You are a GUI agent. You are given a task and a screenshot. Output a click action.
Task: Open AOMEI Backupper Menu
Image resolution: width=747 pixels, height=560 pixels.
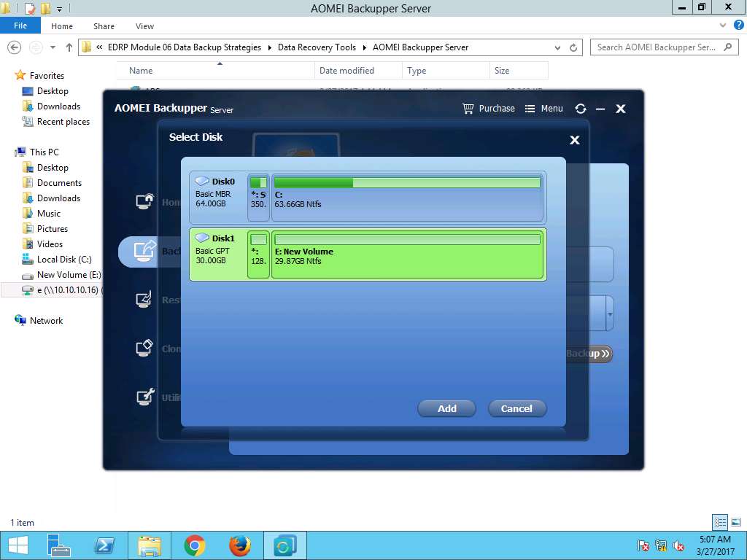click(x=544, y=109)
